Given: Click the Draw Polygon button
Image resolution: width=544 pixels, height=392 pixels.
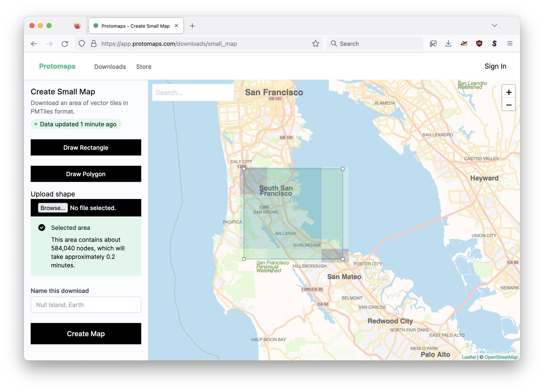Looking at the screenshot, I should 86,174.
